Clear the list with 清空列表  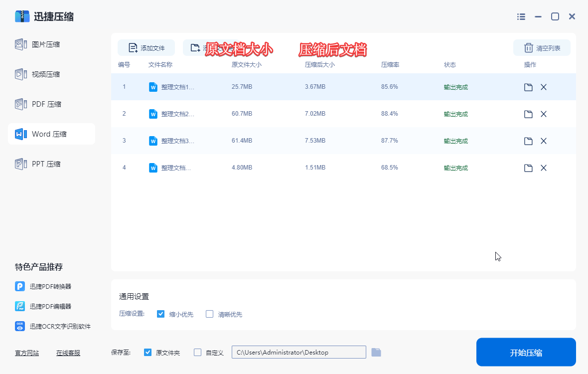click(x=542, y=48)
